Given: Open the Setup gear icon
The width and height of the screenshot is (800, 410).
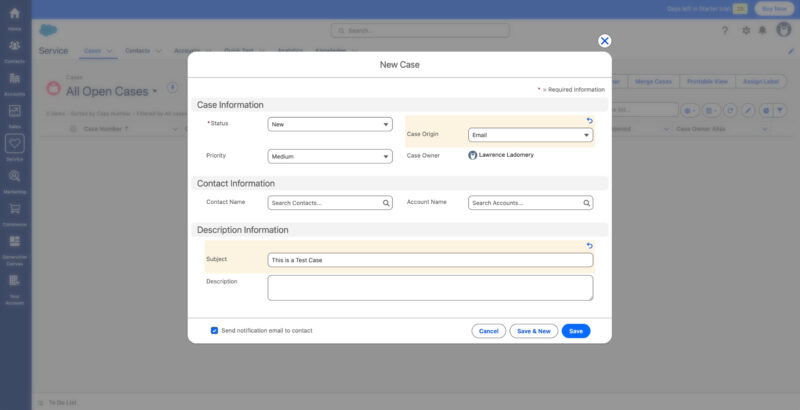Looking at the screenshot, I should coord(746,31).
